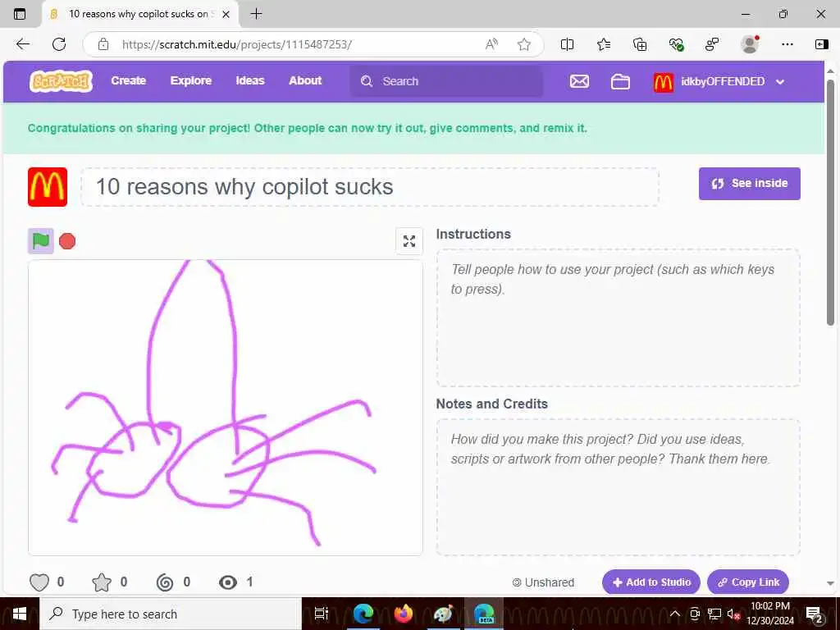This screenshot has width=840, height=630.
Task: Show hidden system tray icons
Action: pyautogui.click(x=675, y=614)
